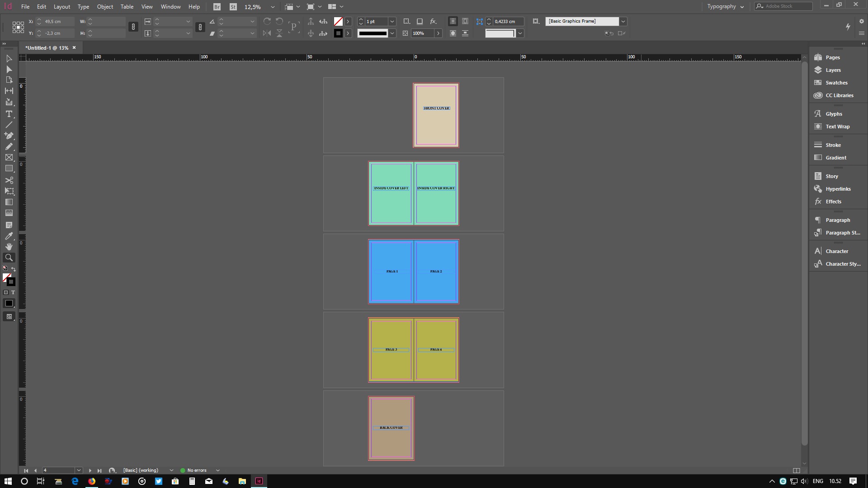868x488 pixels.
Task: Click the Layers panel tab
Action: pyautogui.click(x=834, y=70)
